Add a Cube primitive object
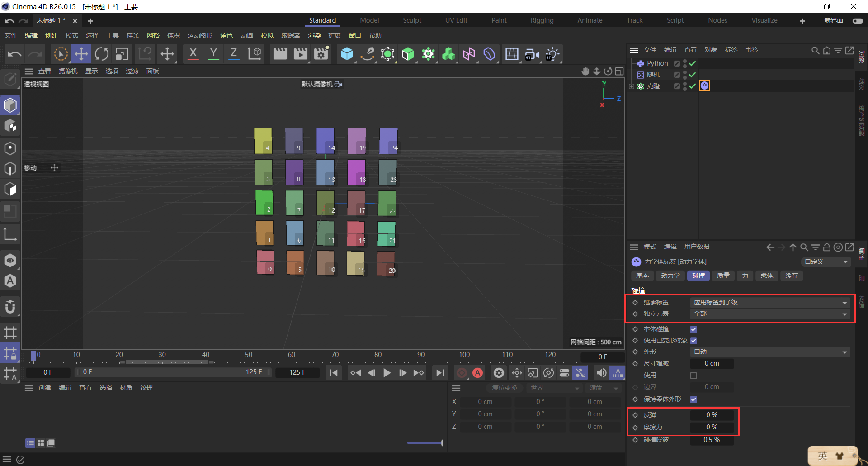Viewport: 868px width, 466px height. coord(347,54)
